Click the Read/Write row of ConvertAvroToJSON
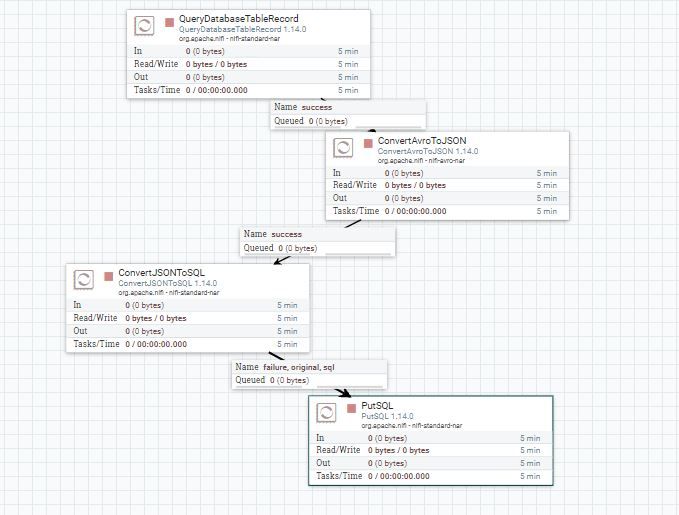 (x=447, y=185)
